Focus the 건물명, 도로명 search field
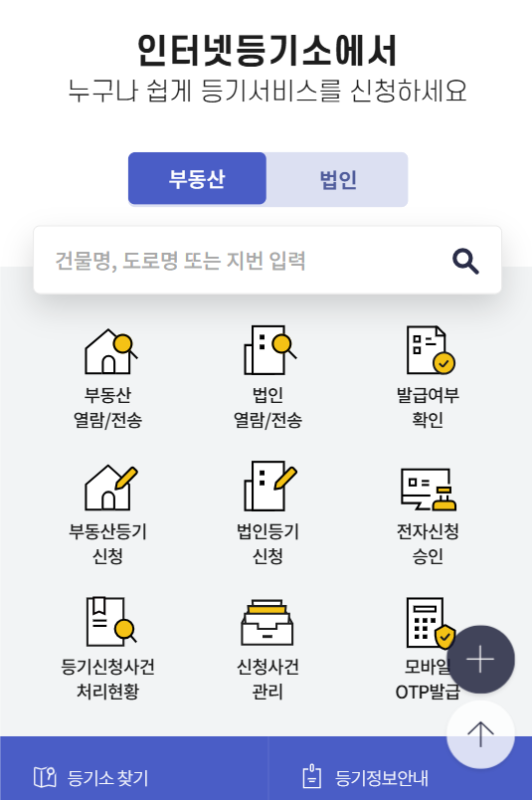 coord(267,261)
